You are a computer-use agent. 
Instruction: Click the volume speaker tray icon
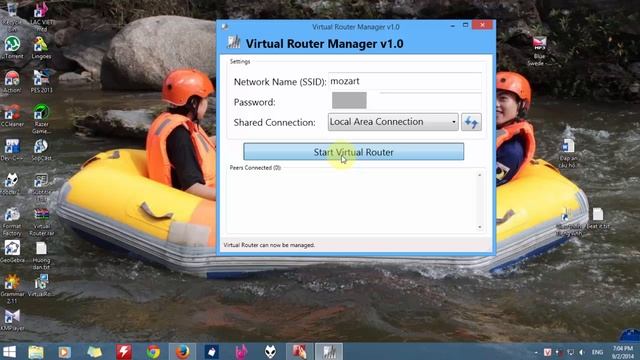coord(582,352)
